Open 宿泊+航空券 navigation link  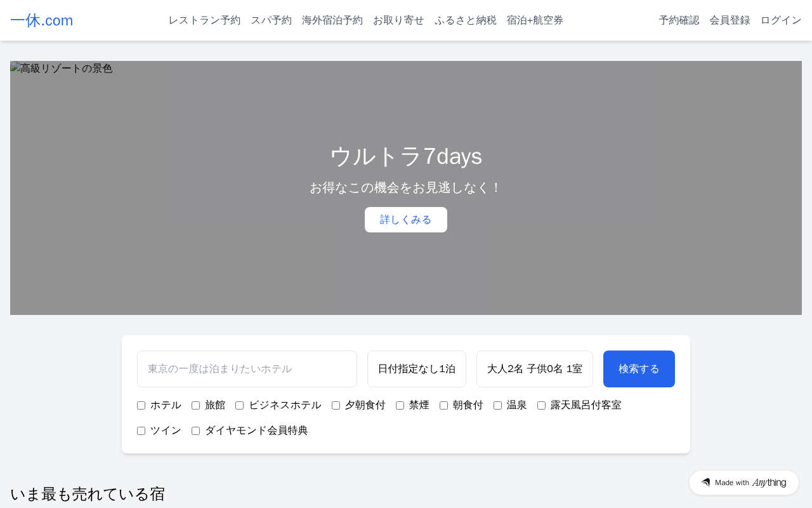point(535,20)
